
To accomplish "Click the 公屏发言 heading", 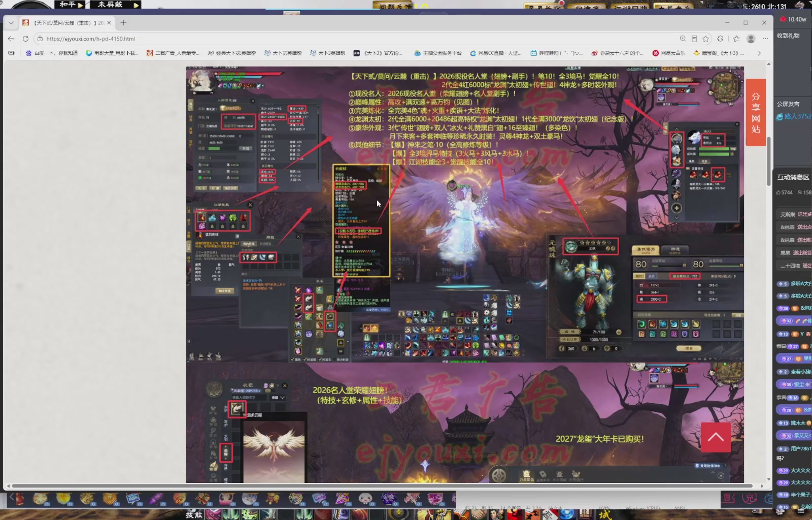I will [x=789, y=104].
